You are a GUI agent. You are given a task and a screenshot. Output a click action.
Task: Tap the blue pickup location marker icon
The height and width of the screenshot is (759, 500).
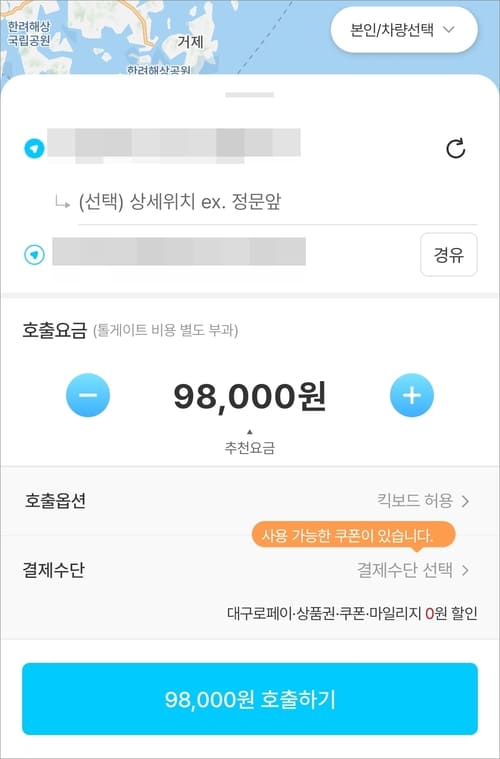(x=34, y=149)
